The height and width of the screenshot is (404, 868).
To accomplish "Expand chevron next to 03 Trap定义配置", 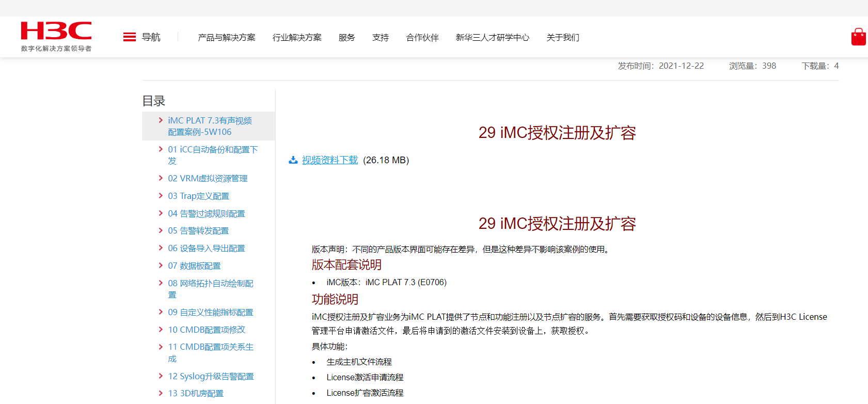I will point(161,196).
